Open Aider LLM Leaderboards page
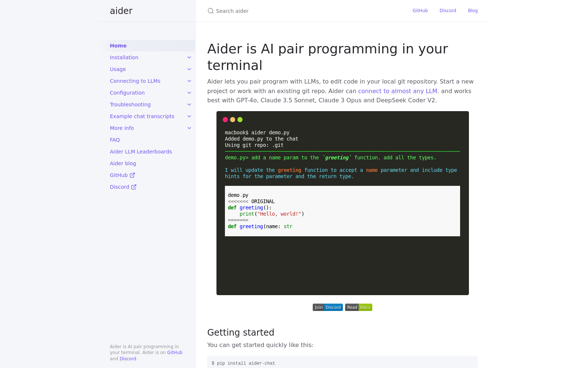The height and width of the screenshot is (368, 588). pyautogui.click(x=141, y=152)
